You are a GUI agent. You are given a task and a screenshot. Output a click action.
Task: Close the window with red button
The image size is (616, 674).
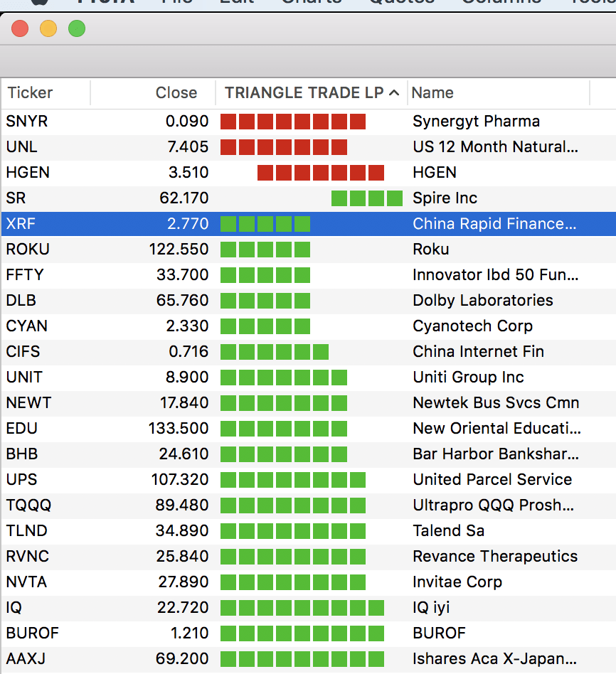pos(20,29)
